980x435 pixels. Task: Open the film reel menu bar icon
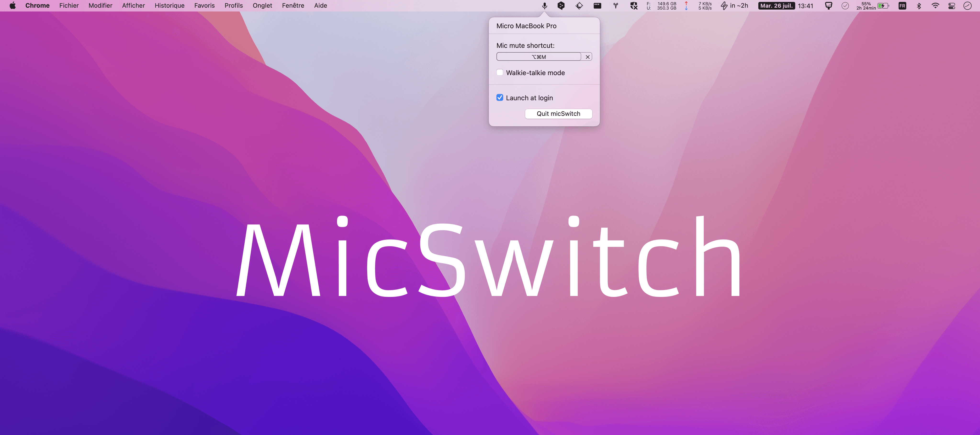pyautogui.click(x=597, y=5)
